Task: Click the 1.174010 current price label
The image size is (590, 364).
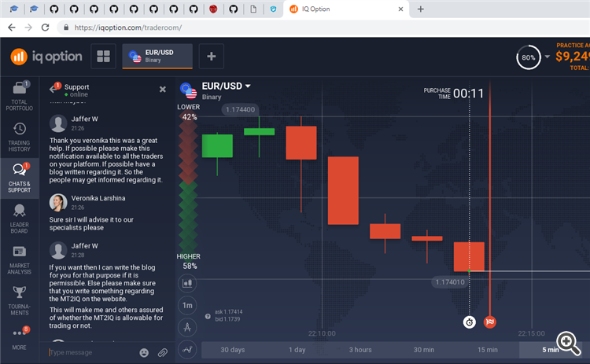Action: click(x=450, y=282)
